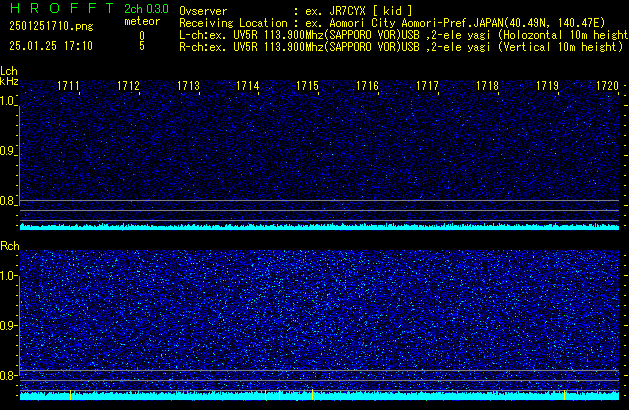Select the 1711 time tick label

[68, 86]
